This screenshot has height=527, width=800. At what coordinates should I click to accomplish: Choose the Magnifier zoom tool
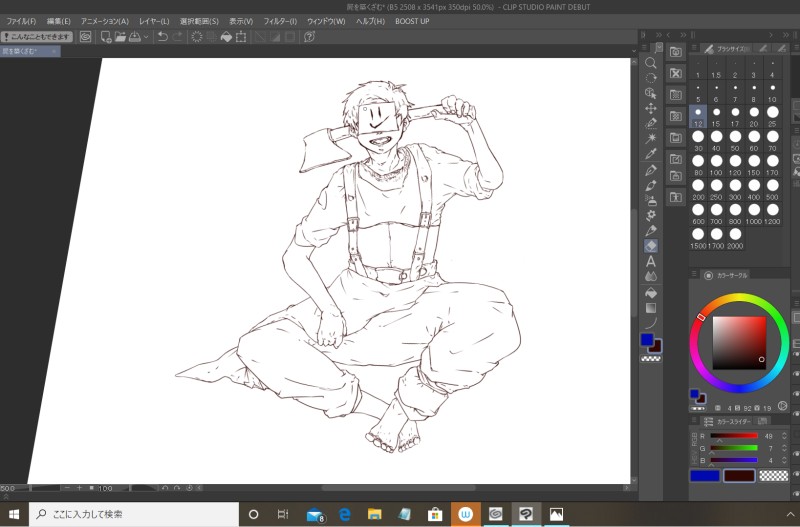(651, 62)
